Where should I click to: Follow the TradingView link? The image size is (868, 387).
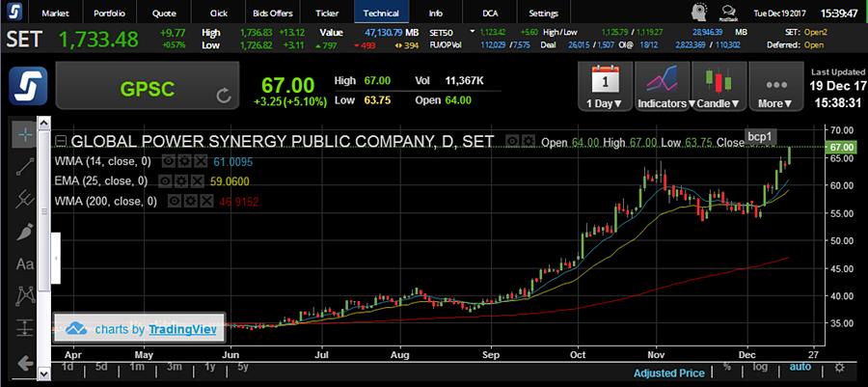click(182, 329)
